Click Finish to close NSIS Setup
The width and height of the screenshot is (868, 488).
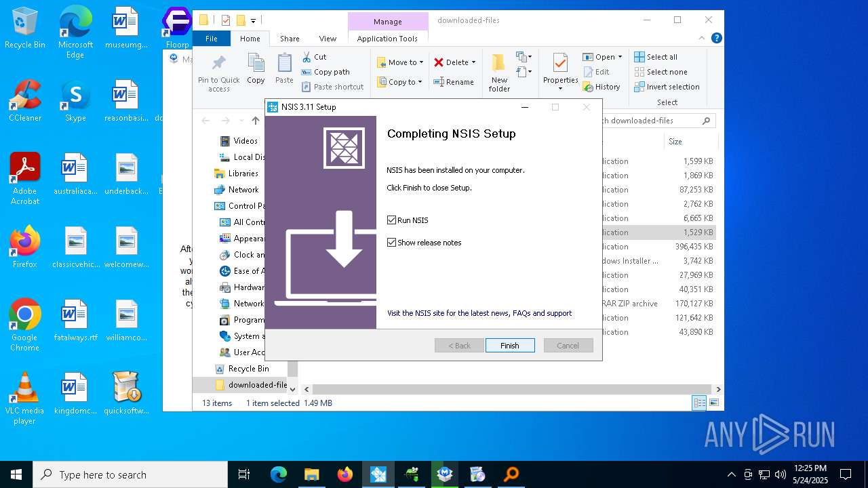point(510,346)
